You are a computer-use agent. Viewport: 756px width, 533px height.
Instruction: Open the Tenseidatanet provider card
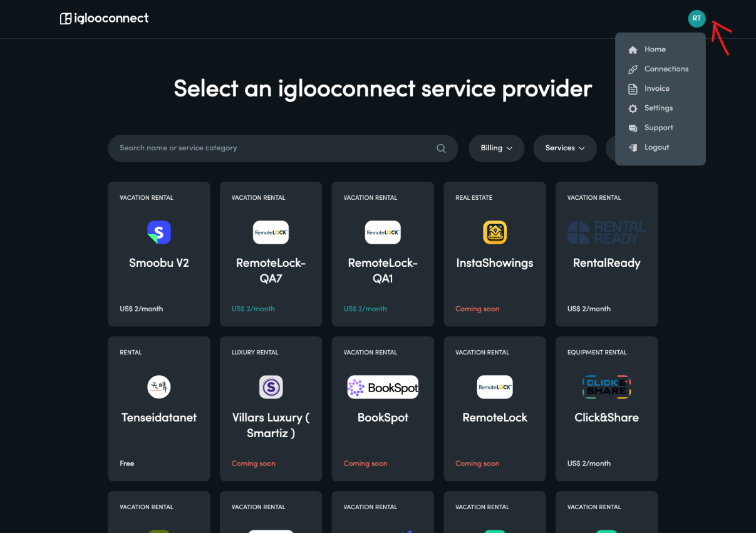point(159,408)
